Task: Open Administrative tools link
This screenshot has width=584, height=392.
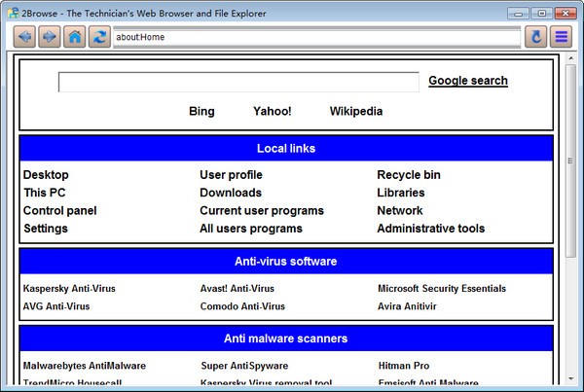Action: [430, 229]
